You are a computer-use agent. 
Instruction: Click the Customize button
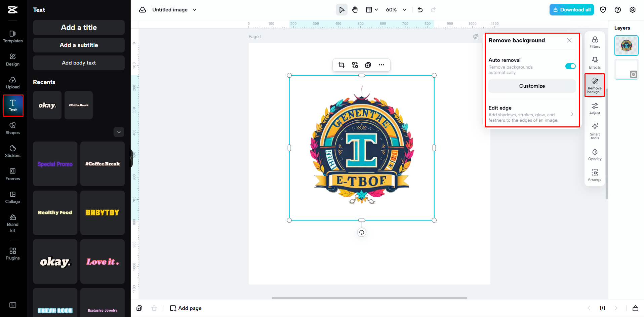[531, 86]
